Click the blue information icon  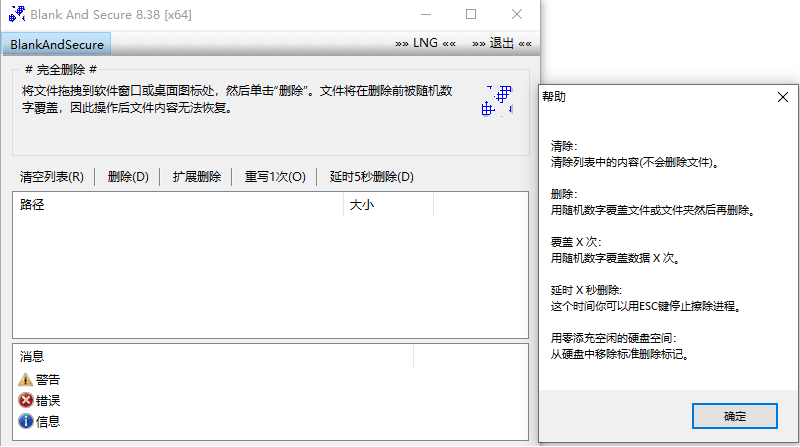click(x=26, y=421)
